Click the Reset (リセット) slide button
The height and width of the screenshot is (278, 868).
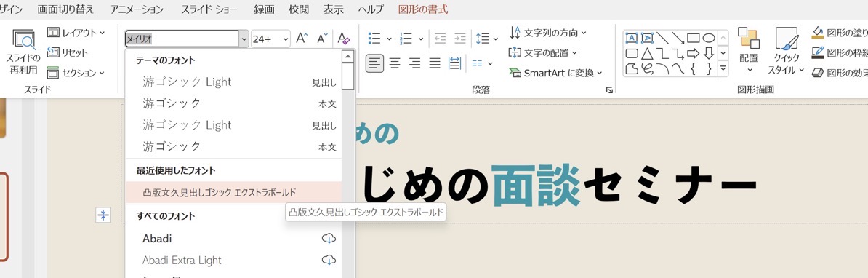click(67, 52)
